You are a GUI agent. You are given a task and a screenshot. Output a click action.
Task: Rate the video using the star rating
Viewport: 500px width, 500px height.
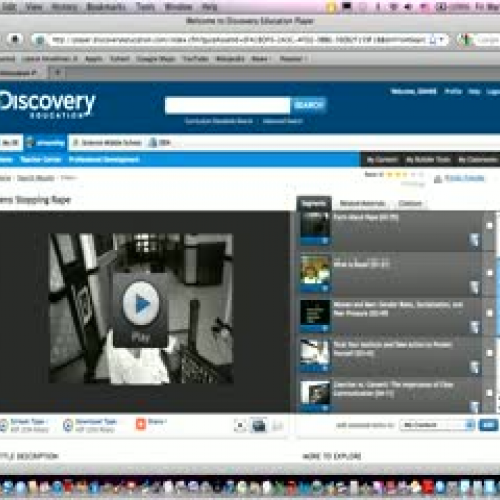click(404, 175)
